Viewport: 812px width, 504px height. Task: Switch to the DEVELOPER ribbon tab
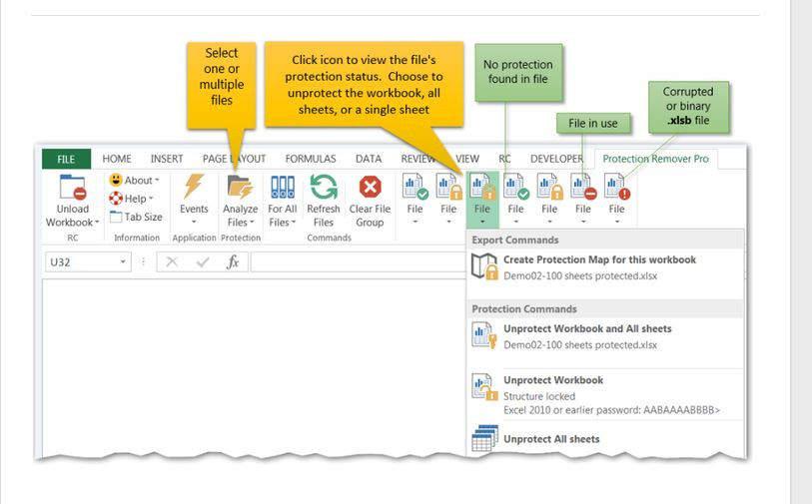pos(556,159)
